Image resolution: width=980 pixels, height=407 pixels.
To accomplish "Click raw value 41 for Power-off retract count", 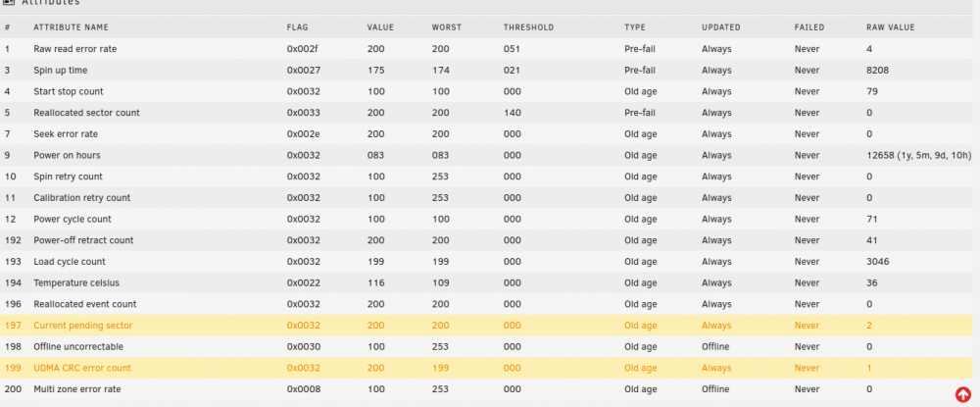I will tap(872, 240).
